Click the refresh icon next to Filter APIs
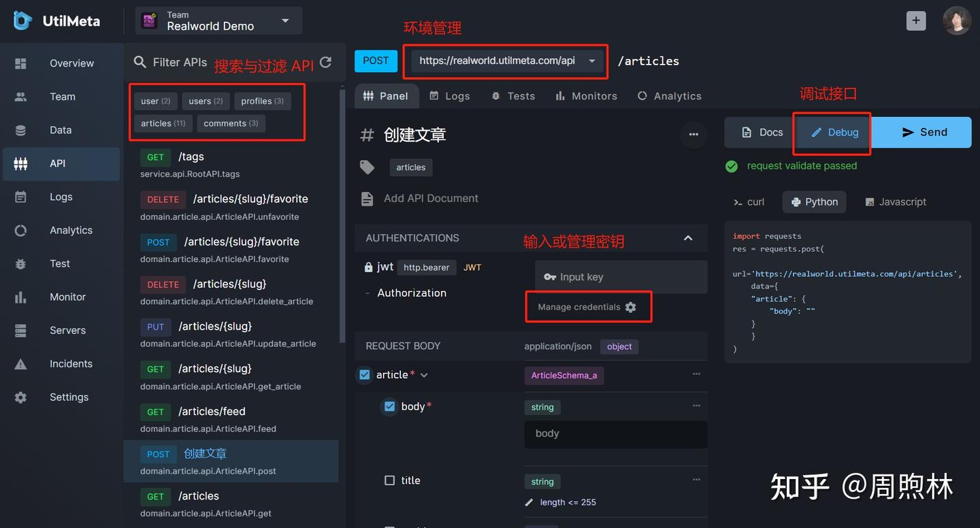980x528 pixels. coord(326,62)
